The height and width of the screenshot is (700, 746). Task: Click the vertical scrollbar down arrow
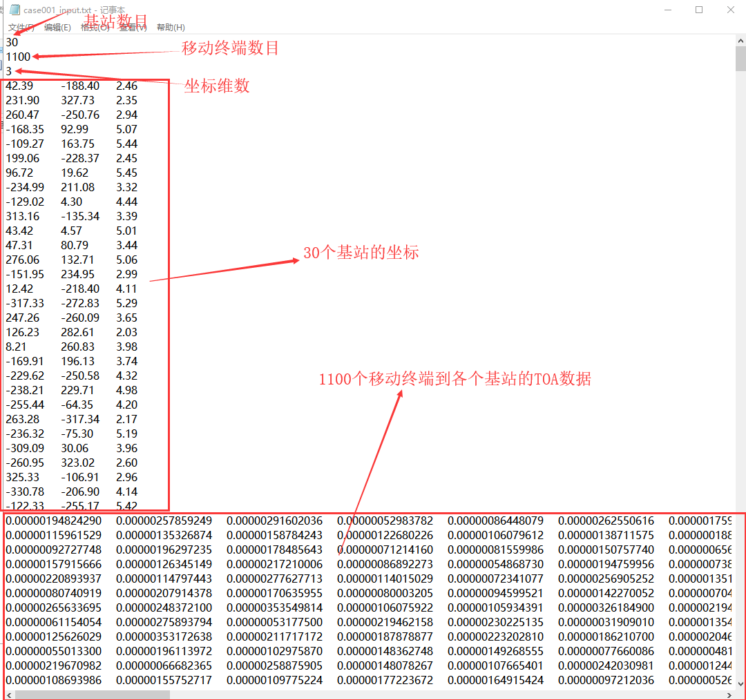click(740, 684)
